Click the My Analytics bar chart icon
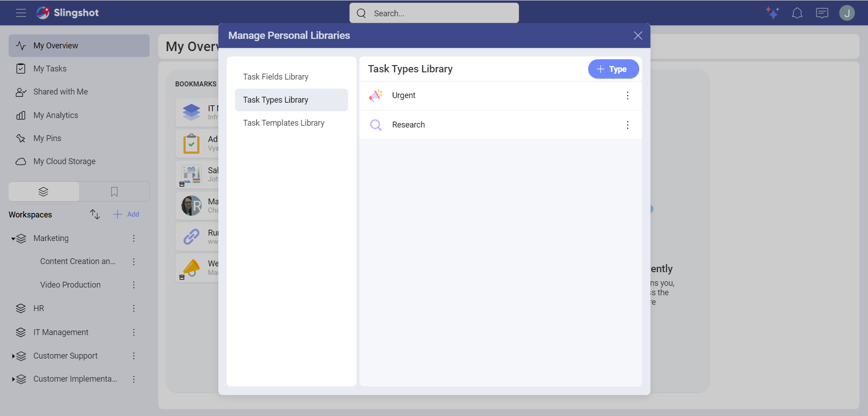This screenshot has width=868, height=416. tap(21, 115)
